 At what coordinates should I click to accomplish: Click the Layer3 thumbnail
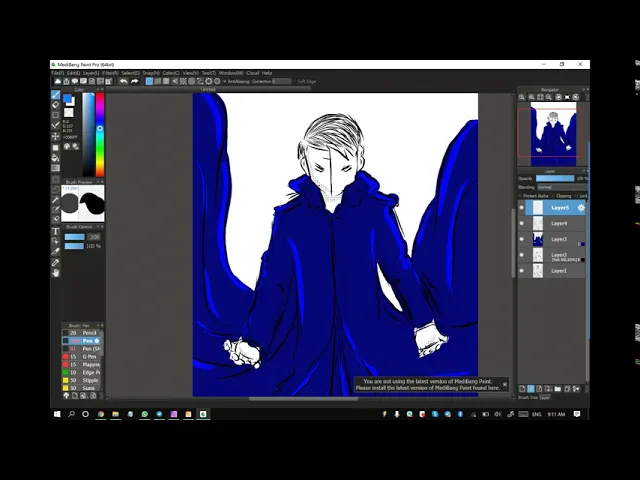538,239
